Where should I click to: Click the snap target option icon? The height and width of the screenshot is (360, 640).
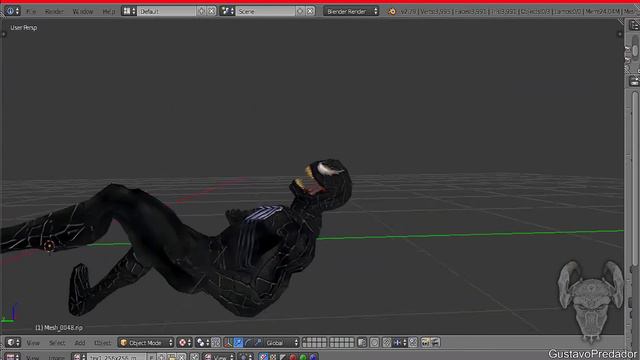click(413, 342)
